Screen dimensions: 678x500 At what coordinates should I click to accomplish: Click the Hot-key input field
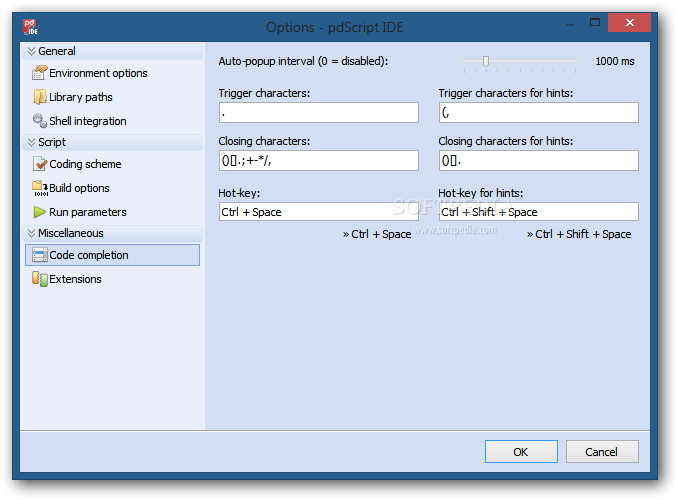[x=319, y=212]
